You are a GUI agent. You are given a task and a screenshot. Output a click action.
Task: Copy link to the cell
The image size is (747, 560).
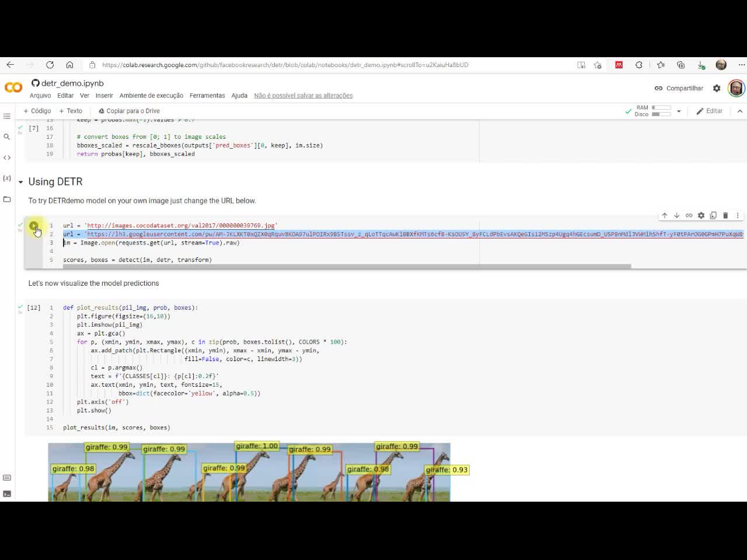pyautogui.click(x=689, y=215)
